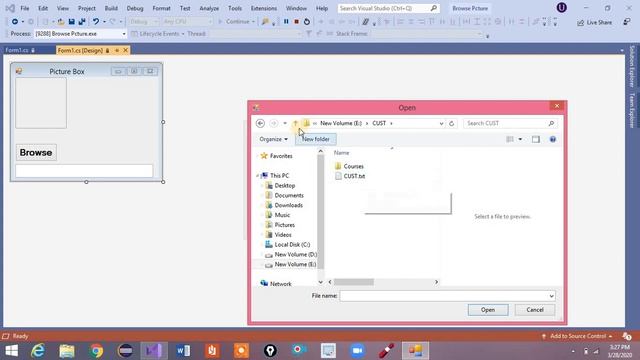The image size is (640, 360).
Task: Create a New folder in the dialog
Action: tap(316, 139)
